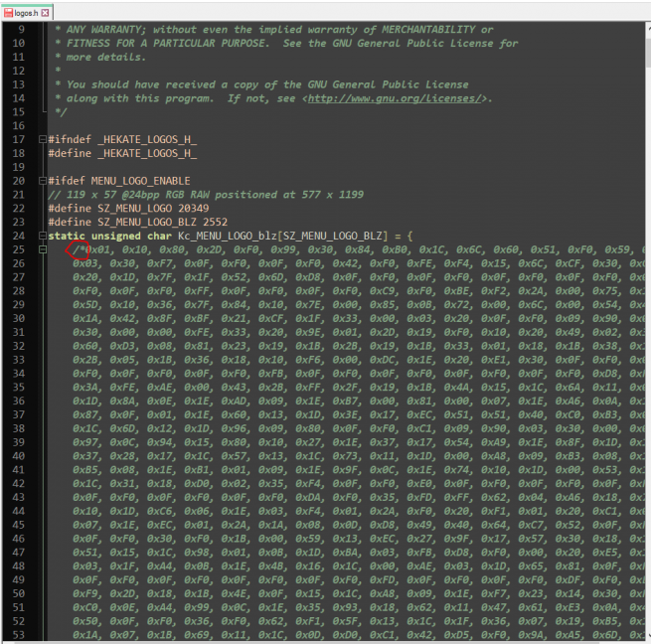Click the #define _HEKATE_LOGOS_H_ line
The image size is (651, 644).
[122, 153]
